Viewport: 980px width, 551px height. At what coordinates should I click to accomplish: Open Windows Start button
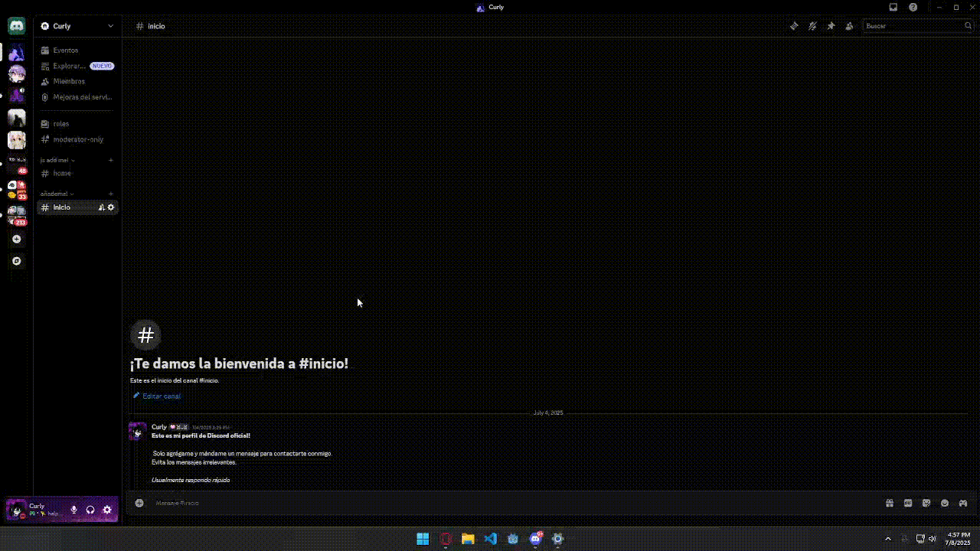[423, 539]
